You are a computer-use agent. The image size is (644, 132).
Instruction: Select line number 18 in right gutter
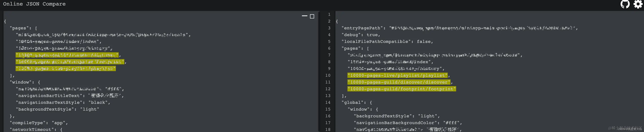pos(328,129)
